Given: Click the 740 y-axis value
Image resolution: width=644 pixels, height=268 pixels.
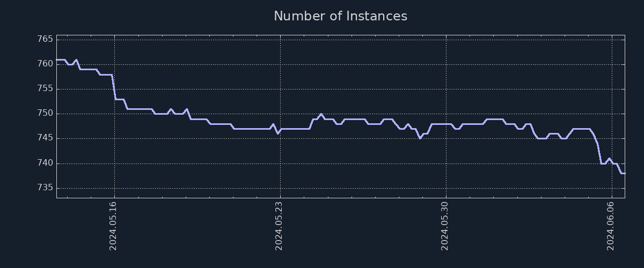Looking at the screenshot, I should point(45,163).
